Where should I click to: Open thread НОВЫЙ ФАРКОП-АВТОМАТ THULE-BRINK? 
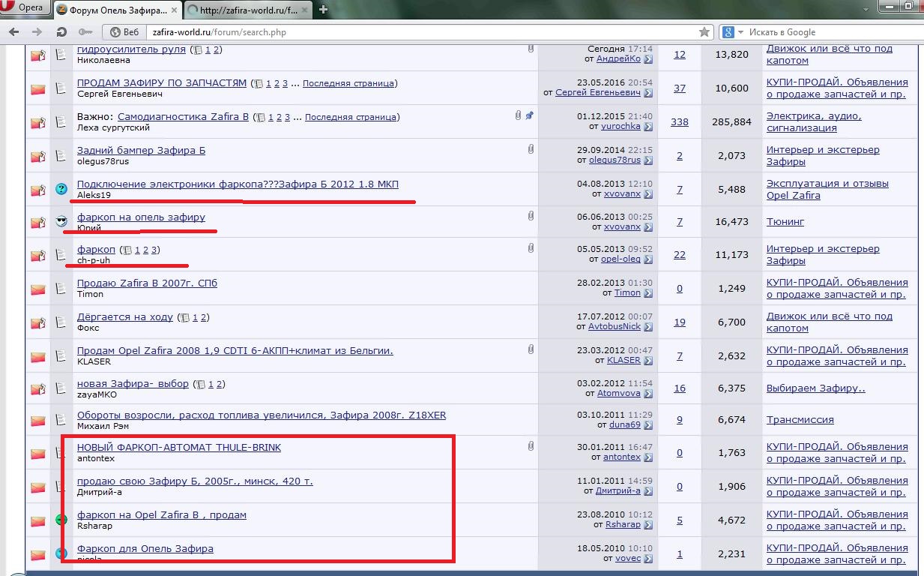click(178, 447)
